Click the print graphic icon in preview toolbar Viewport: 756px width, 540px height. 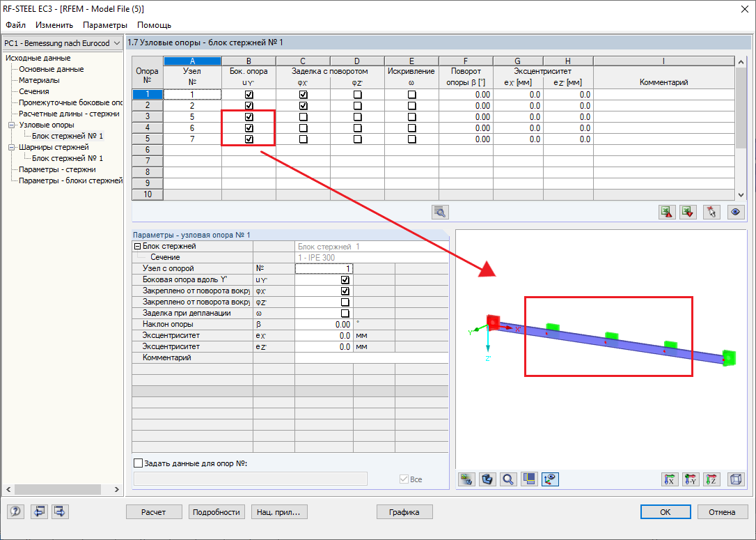point(466,479)
